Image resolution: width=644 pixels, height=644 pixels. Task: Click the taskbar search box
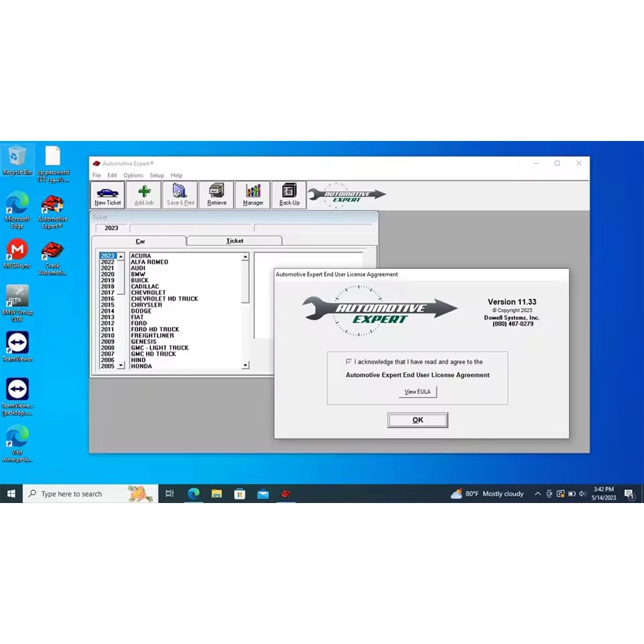90,494
